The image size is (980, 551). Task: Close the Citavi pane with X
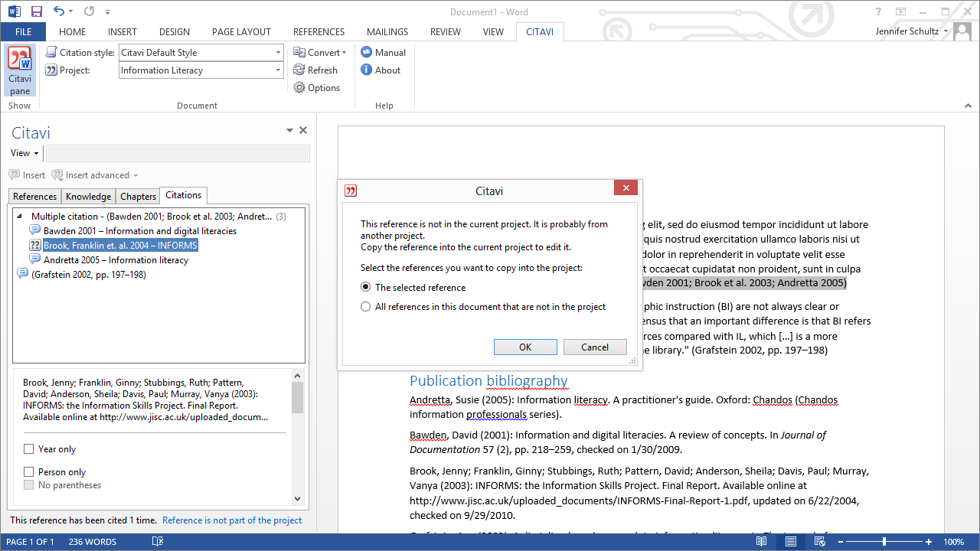tap(303, 130)
